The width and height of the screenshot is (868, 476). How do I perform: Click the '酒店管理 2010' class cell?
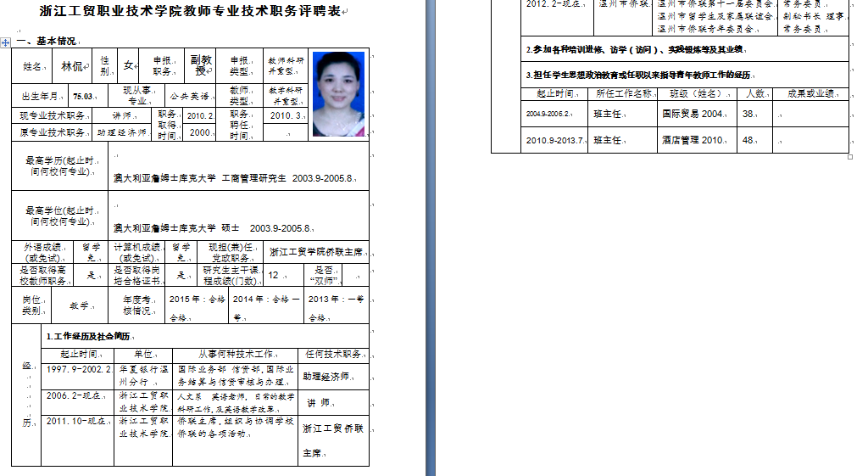pyautogui.click(x=693, y=140)
